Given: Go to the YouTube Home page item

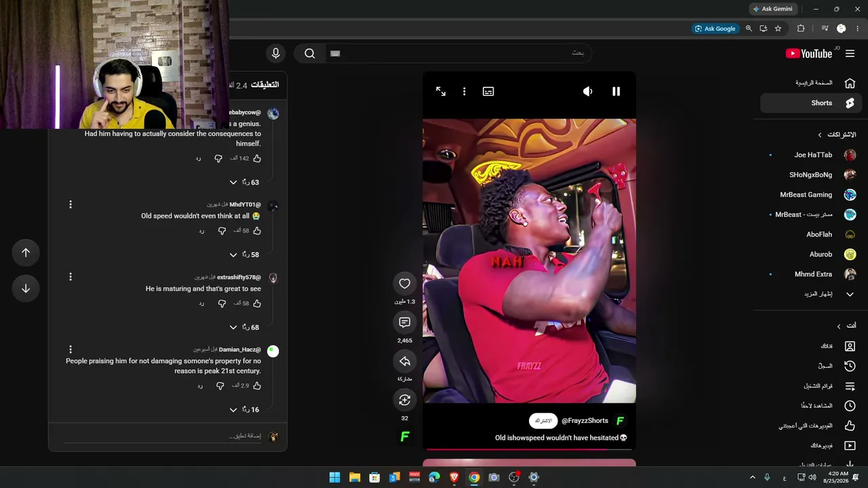Looking at the screenshot, I should [811, 83].
